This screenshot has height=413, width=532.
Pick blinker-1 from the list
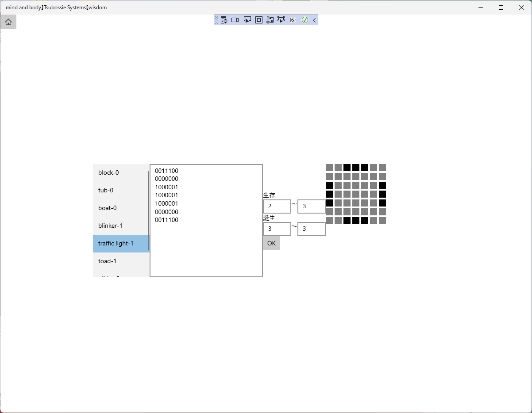[x=121, y=226]
